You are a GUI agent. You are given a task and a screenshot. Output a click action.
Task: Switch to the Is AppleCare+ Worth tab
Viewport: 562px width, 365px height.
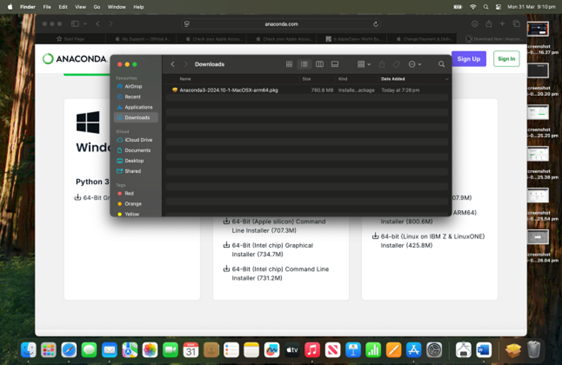pyautogui.click(x=353, y=39)
